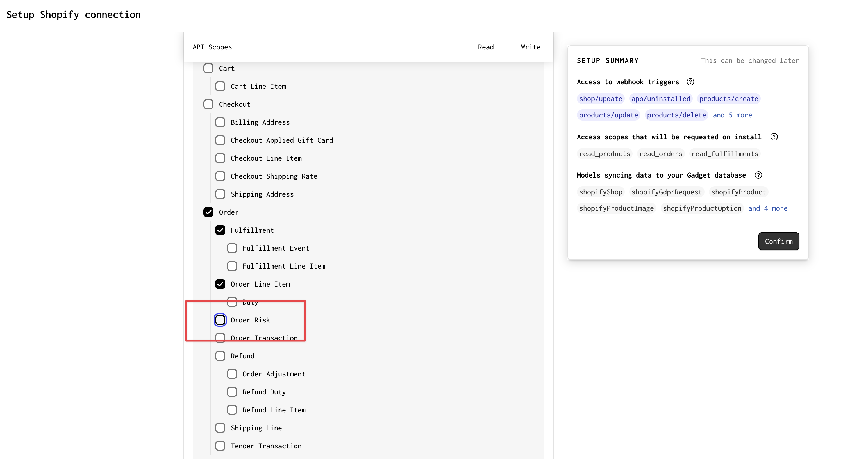
Task: Tick Checkout Applied Gift Card checkbox
Action: pos(220,140)
